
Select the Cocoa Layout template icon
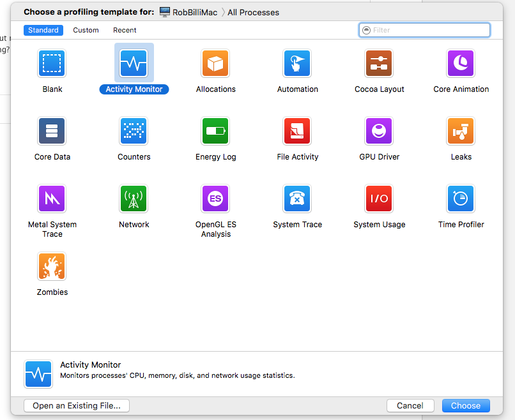point(379,63)
